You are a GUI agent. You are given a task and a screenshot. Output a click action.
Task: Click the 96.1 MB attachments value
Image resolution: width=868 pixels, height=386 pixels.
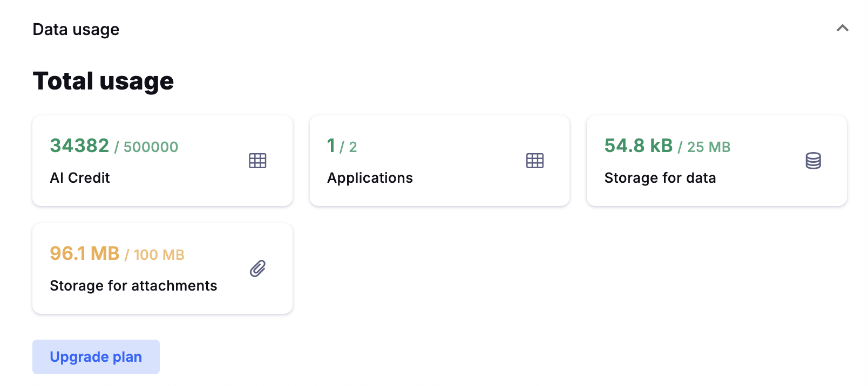[x=85, y=253]
